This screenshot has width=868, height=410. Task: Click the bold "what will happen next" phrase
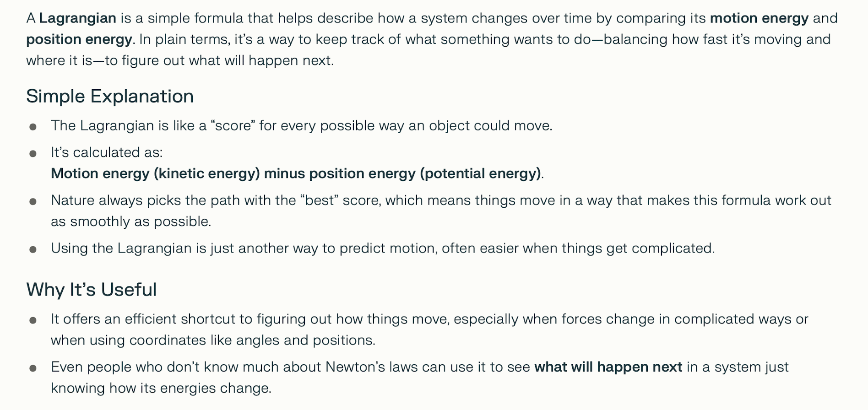tap(608, 367)
